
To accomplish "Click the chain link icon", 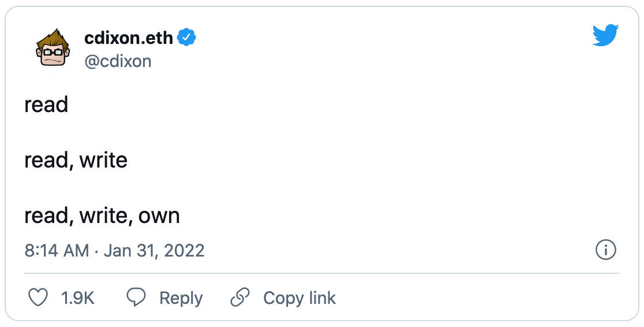I will click(x=239, y=298).
